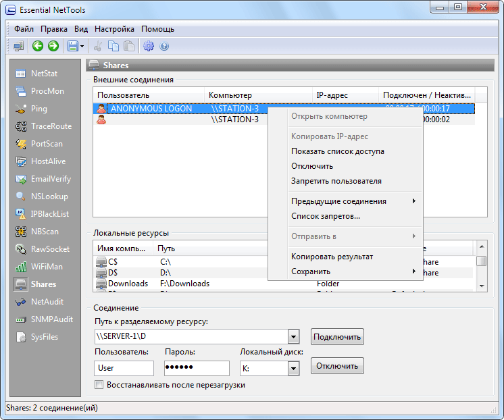Sort by Подключен / Неактив... column header
The image size is (504, 420).
tap(427, 95)
